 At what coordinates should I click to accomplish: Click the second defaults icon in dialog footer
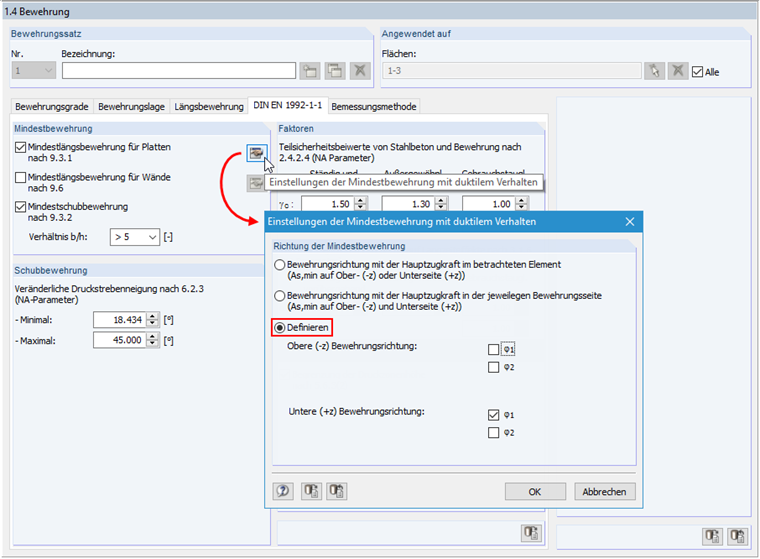click(x=336, y=491)
